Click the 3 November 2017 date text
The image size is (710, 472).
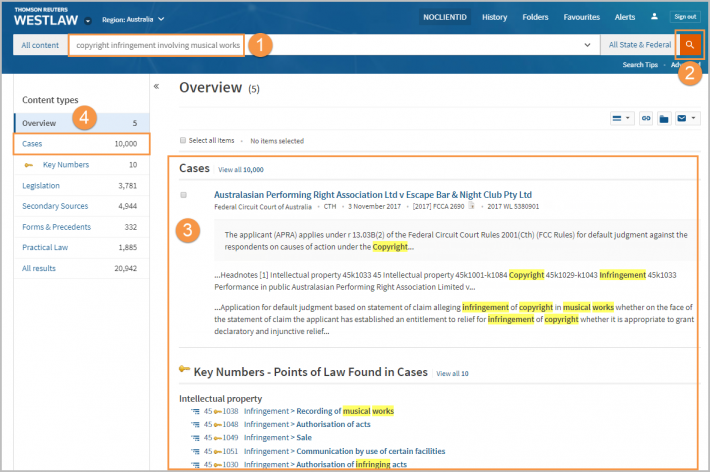coord(374,207)
